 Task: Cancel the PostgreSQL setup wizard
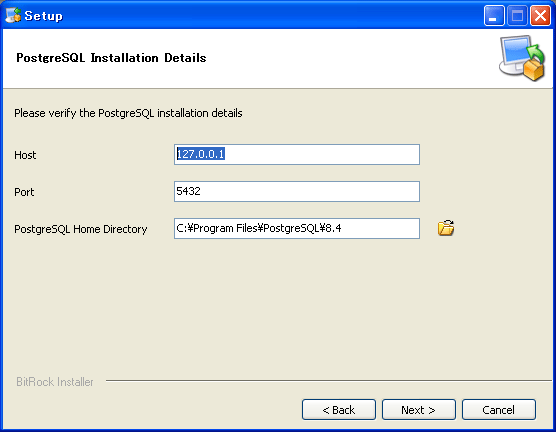[499, 410]
